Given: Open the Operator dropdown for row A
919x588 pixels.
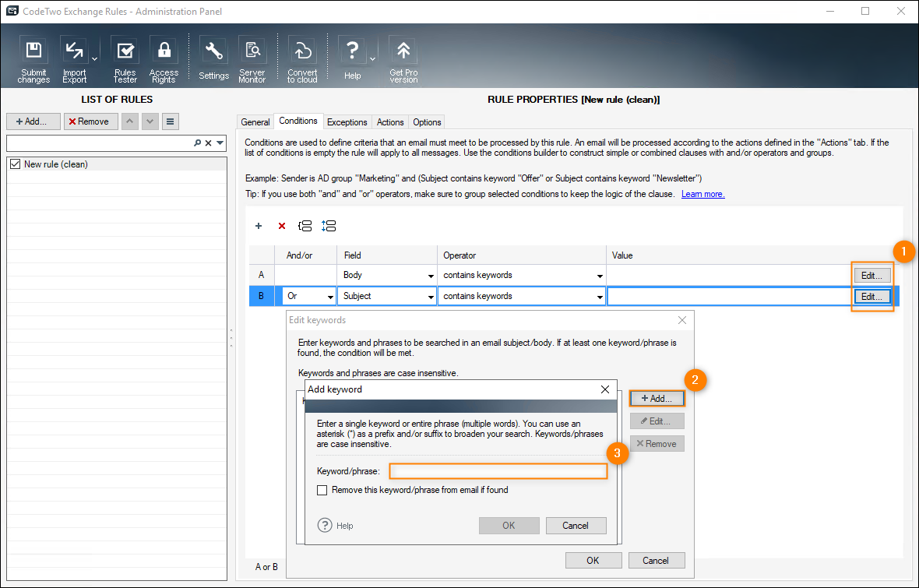Looking at the screenshot, I should tap(600, 276).
